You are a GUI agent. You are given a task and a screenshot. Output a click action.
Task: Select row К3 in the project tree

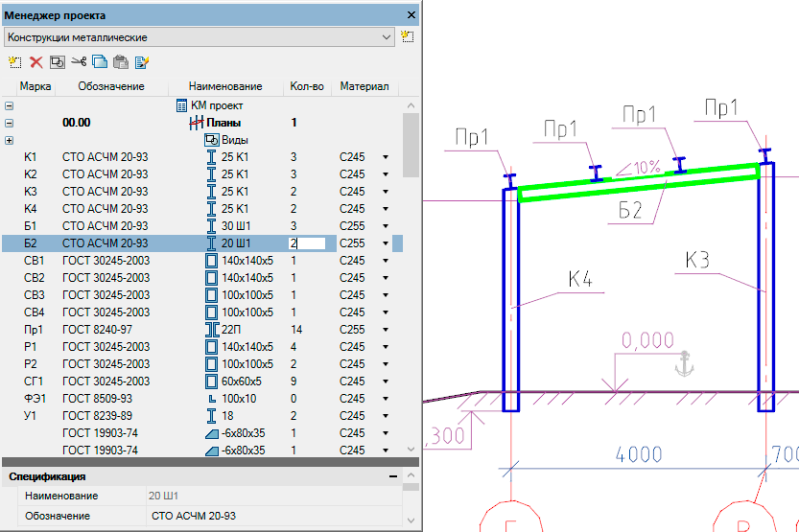[202, 192]
